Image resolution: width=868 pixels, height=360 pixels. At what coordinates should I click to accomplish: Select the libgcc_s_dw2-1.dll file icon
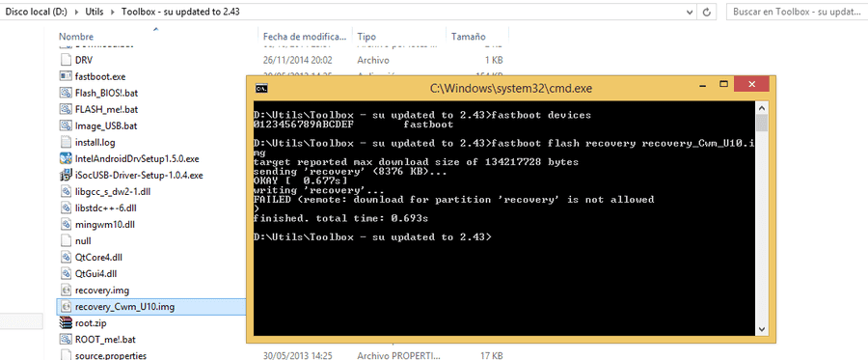click(x=66, y=192)
